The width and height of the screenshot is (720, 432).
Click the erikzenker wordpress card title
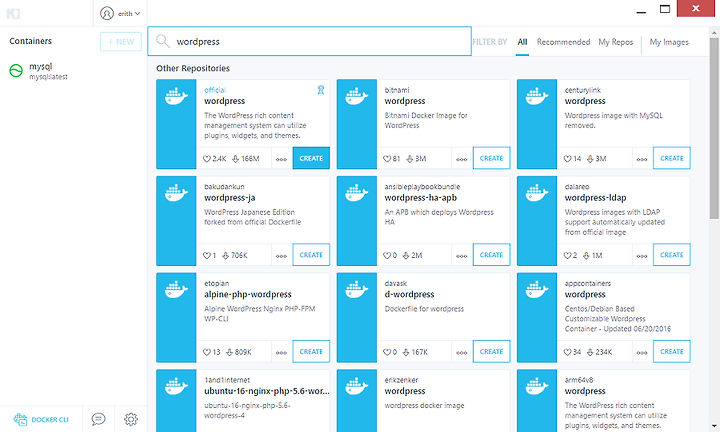(x=405, y=391)
